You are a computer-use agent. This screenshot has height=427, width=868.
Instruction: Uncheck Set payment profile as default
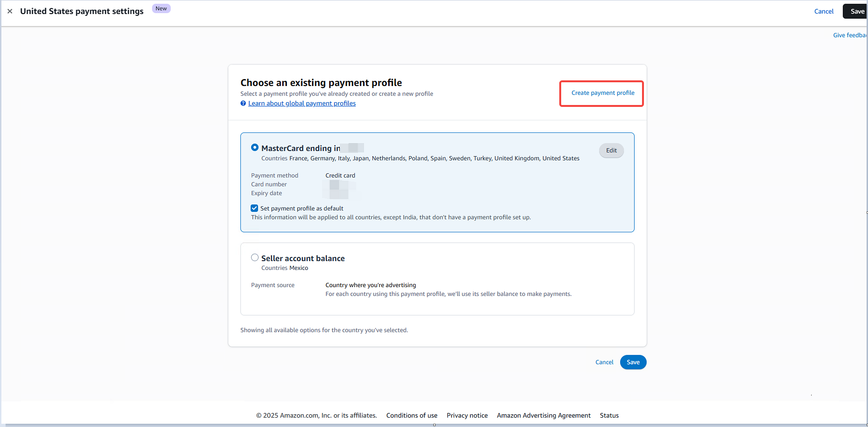pyautogui.click(x=254, y=208)
